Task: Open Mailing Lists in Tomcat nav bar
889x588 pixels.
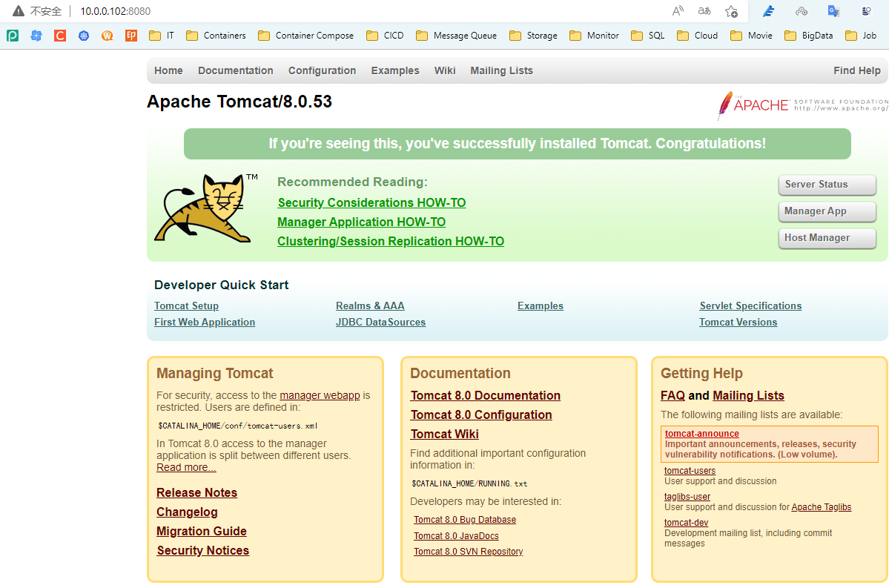Action: (501, 71)
